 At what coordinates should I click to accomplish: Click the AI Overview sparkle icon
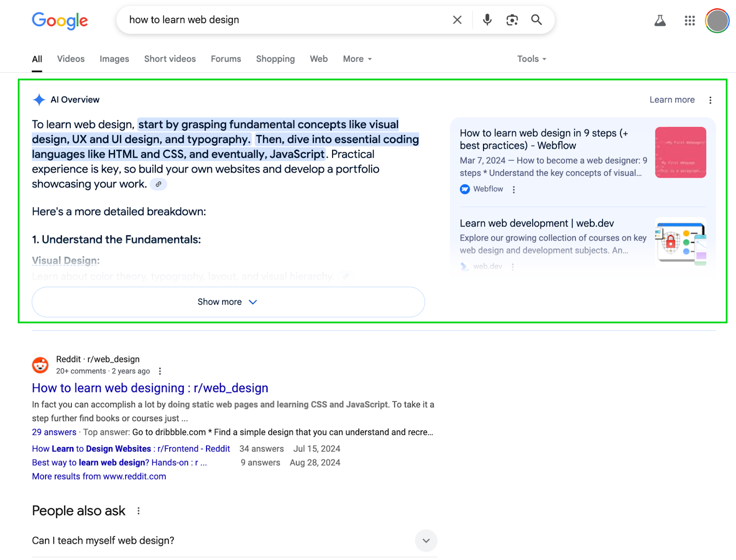(39, 99)
